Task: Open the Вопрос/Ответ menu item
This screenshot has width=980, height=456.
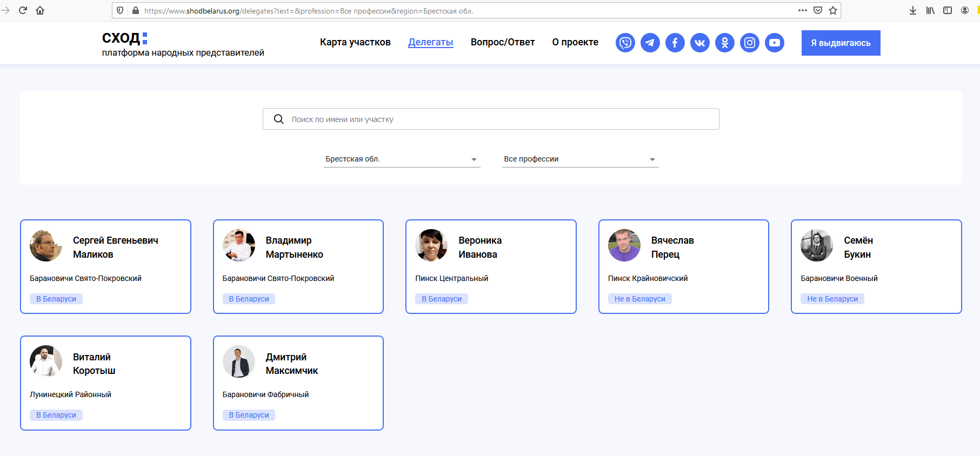Action: [502, 42]
